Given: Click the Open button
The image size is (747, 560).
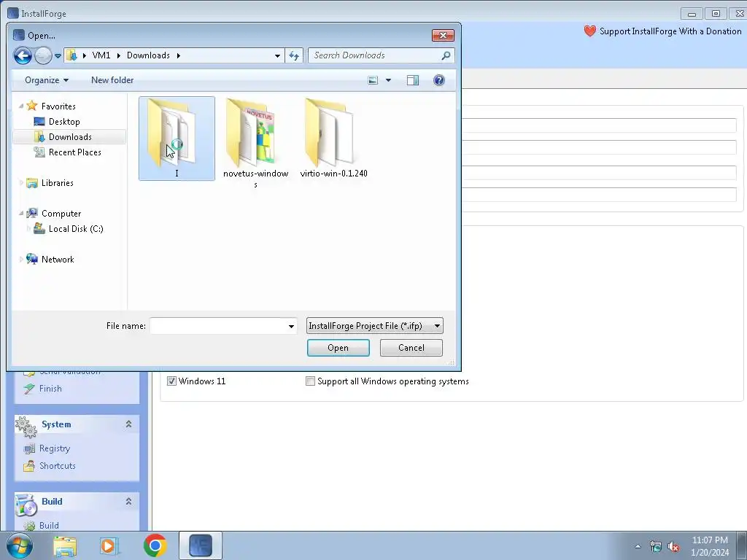Looking at the screenshot, I should pos(338,348).
